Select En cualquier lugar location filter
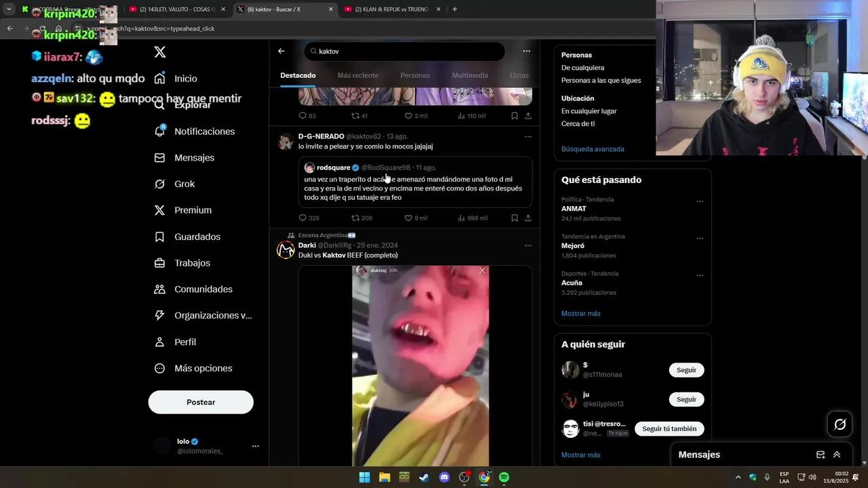 tap(589, 111)
